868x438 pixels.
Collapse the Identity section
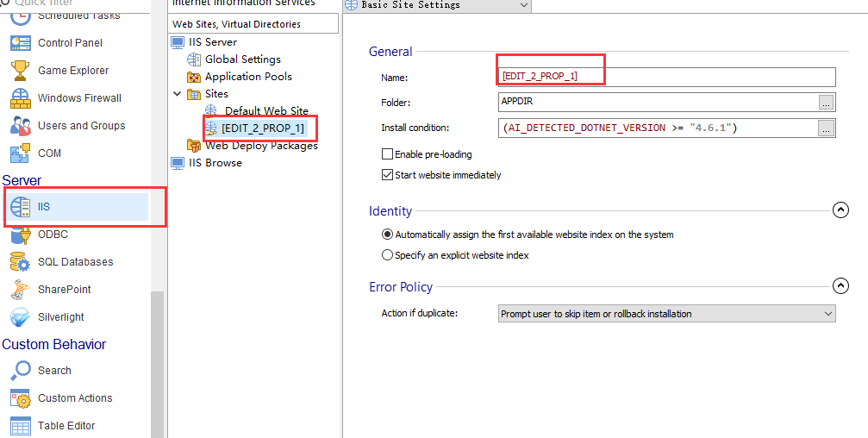pos(840,210)
